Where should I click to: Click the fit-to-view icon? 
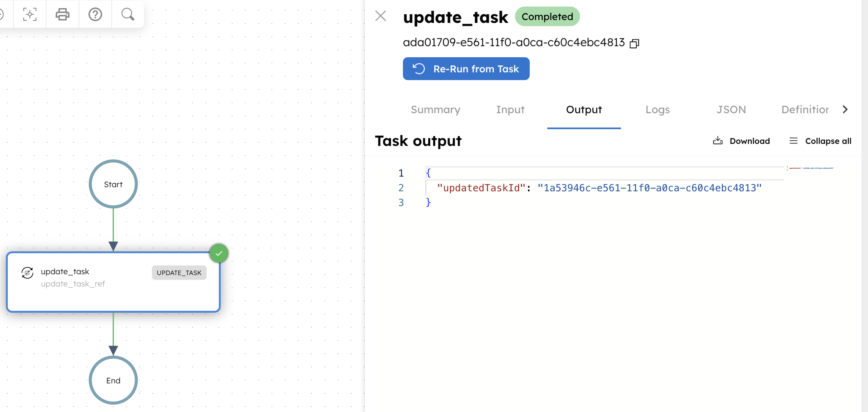point(29,14)
